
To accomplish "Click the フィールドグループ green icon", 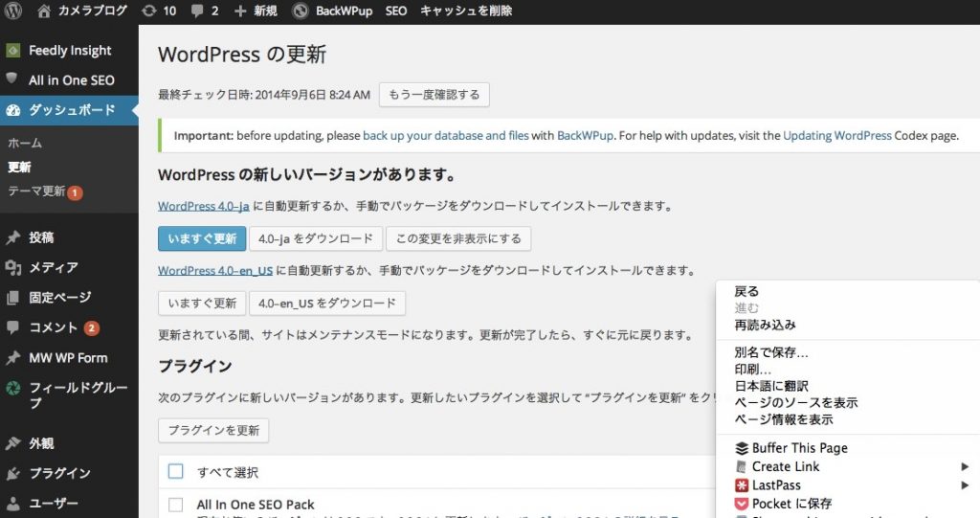I will pos(13,388).
